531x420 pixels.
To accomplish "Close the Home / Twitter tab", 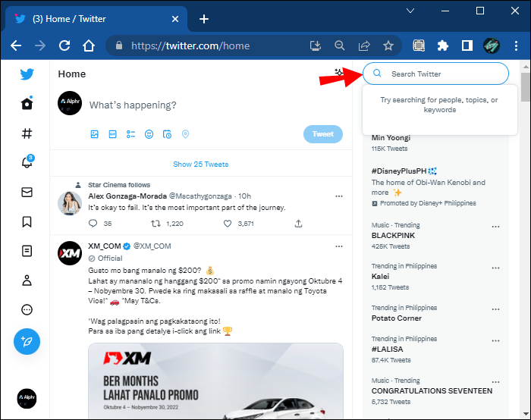I will (175, 19).
